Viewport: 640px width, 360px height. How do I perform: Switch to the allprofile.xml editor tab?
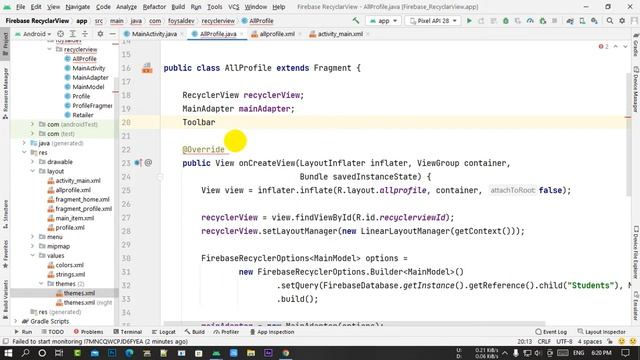tap(276, 34)
